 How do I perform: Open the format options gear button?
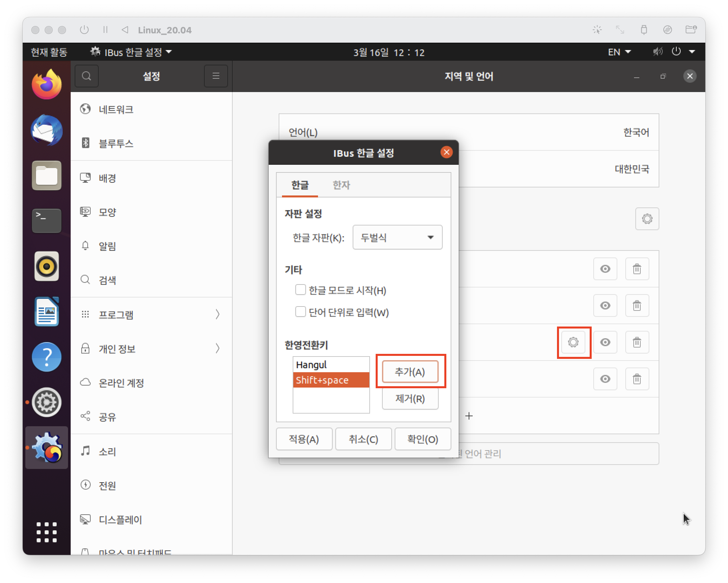tap(647, 219)
